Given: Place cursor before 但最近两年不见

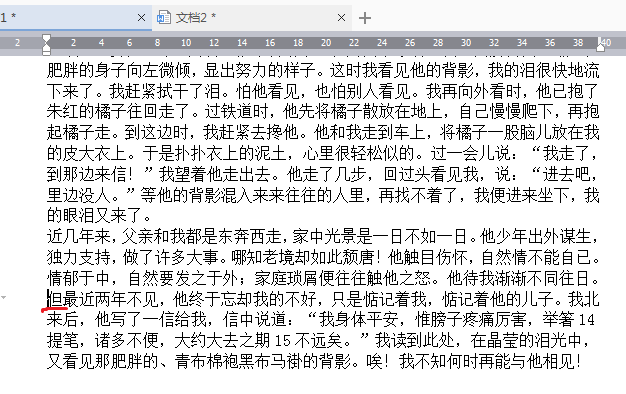Looking at the screenshot, I should [x=48, y=299].
